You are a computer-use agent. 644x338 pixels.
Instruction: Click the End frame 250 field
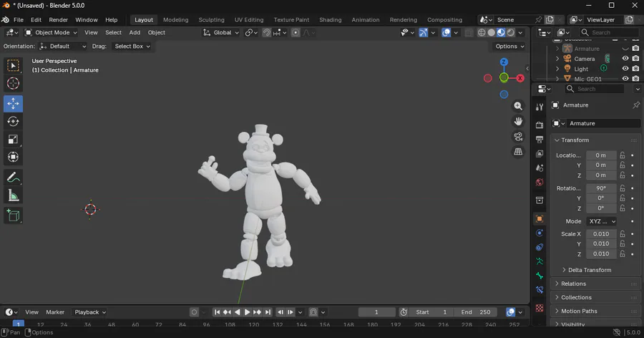475,312
